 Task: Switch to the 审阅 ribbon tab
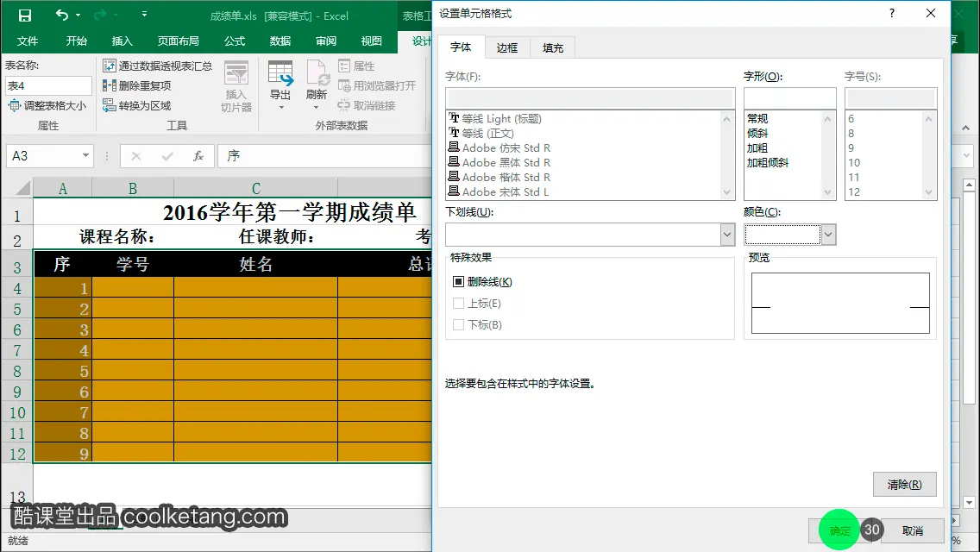coord(325,41)
